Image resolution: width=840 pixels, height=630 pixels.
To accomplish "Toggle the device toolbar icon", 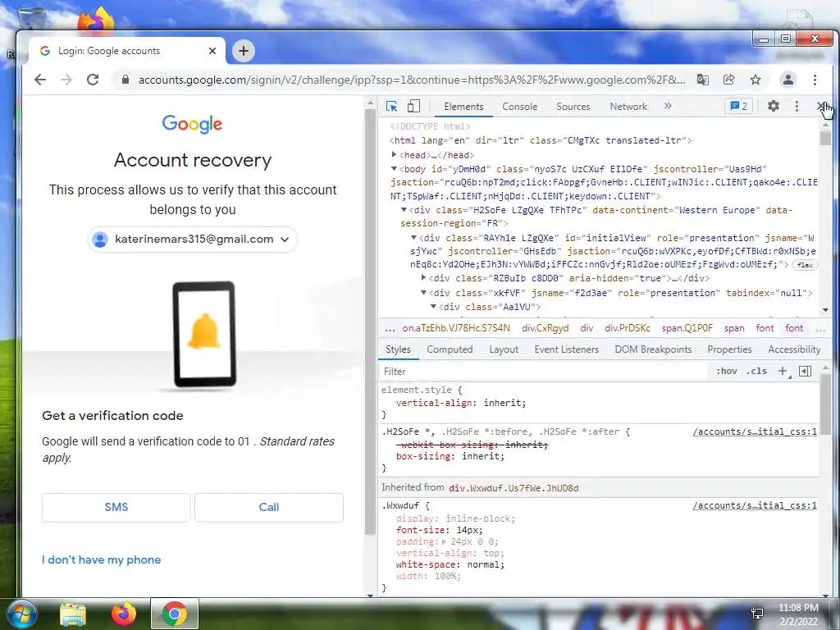I will point(413,106).
